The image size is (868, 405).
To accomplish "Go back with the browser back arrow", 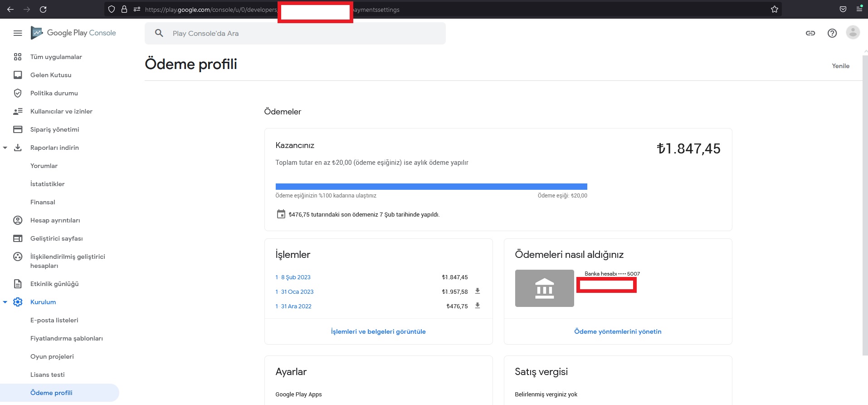I will point(10,9).
